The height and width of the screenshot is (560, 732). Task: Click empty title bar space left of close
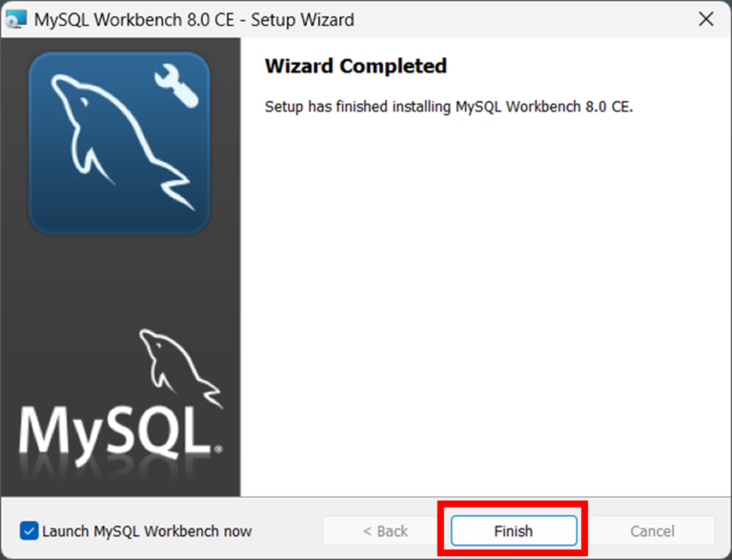pos(524,19)
